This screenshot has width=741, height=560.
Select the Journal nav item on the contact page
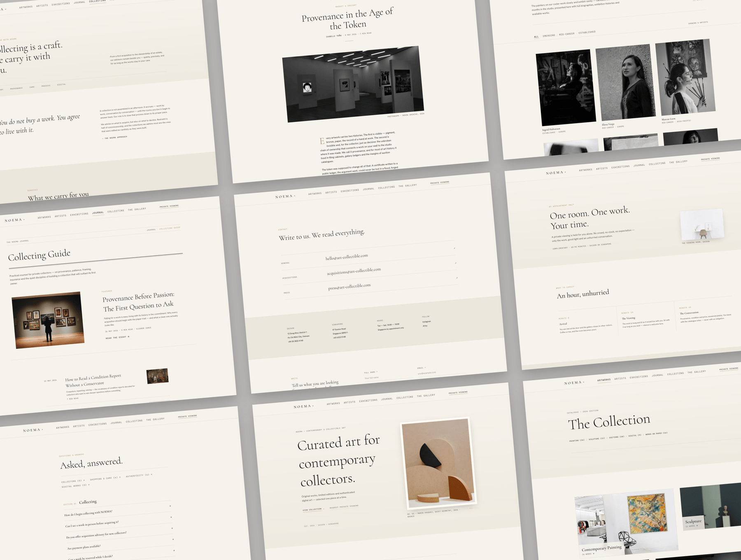(x=368, y=189)
